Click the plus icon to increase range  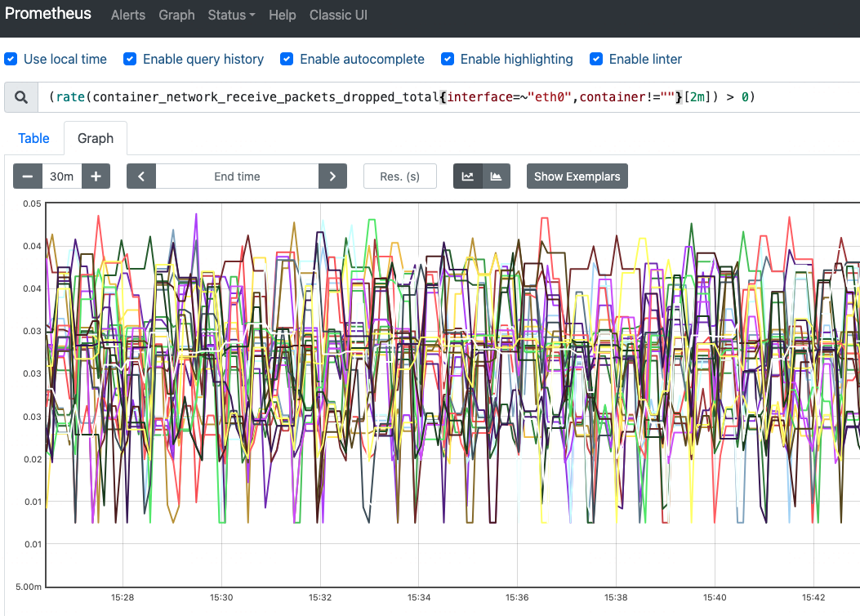click(96, 176)
